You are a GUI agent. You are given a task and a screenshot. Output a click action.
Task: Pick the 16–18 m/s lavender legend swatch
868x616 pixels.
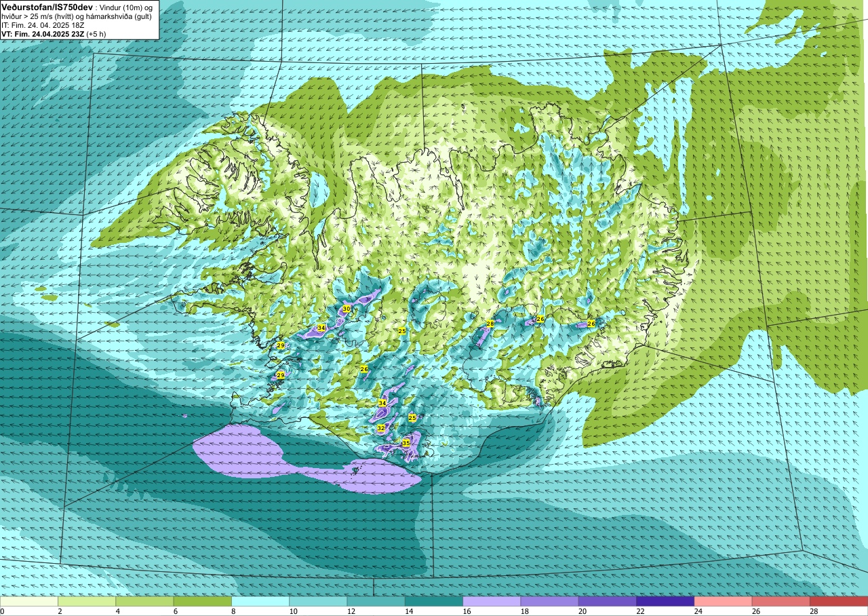[492, 601]
